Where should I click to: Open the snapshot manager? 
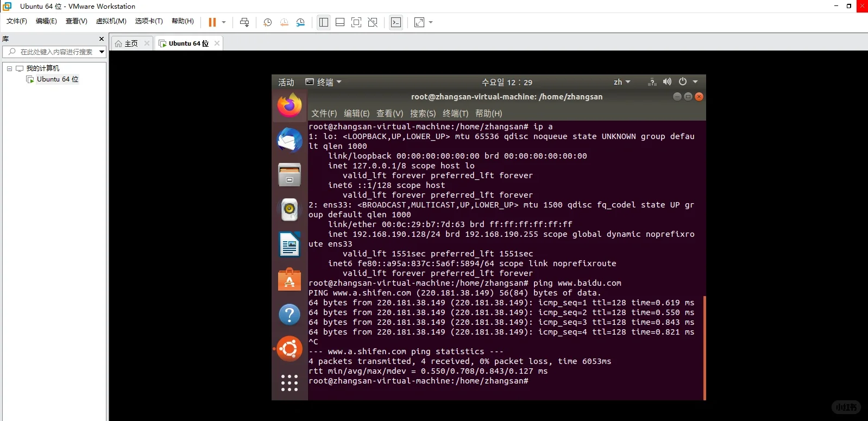(300, 22)
